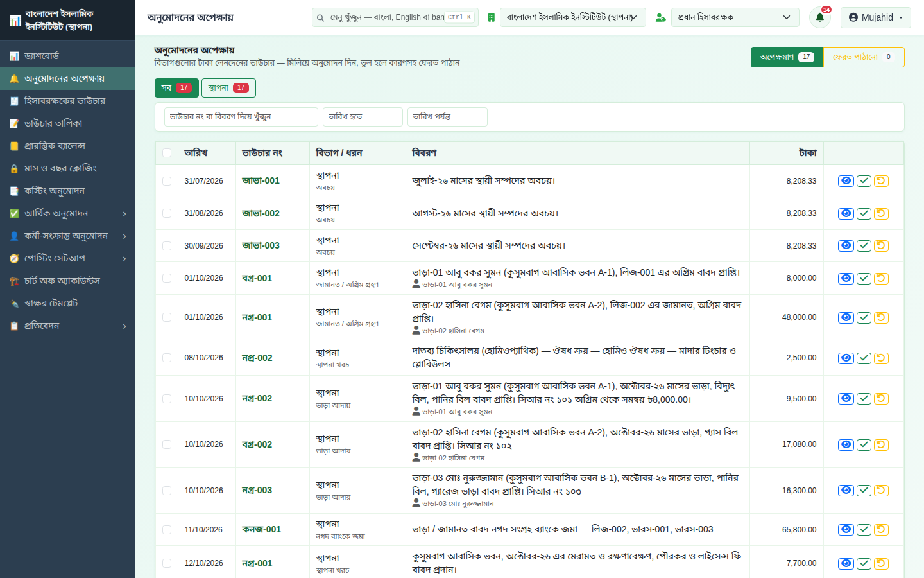View voucher কনজ-001 via eye icon
The height and width of the screenshot is (578, 924).
pos(846,530)
